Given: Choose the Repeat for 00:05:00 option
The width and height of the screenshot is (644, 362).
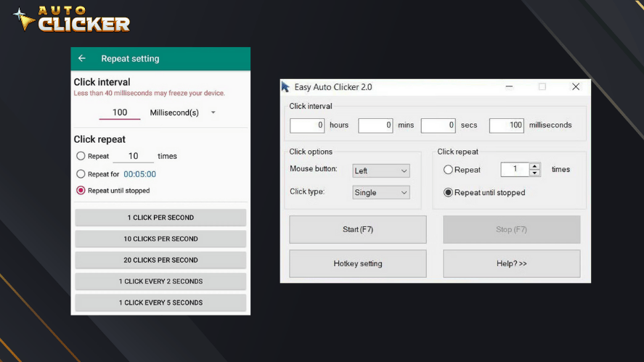Looking at the screenshot, I should pos(81,174).
